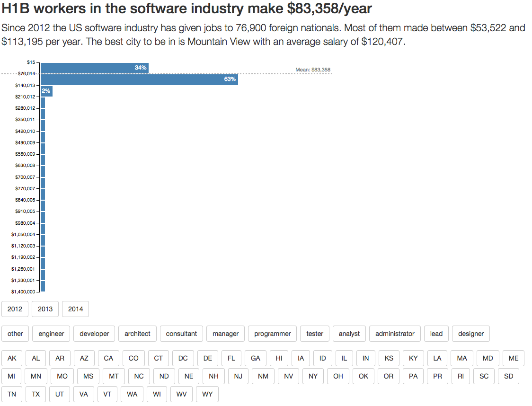This screenshot has height=406, width=532.
Task: Click the 34% salary bar
Action: click(95, 68)
